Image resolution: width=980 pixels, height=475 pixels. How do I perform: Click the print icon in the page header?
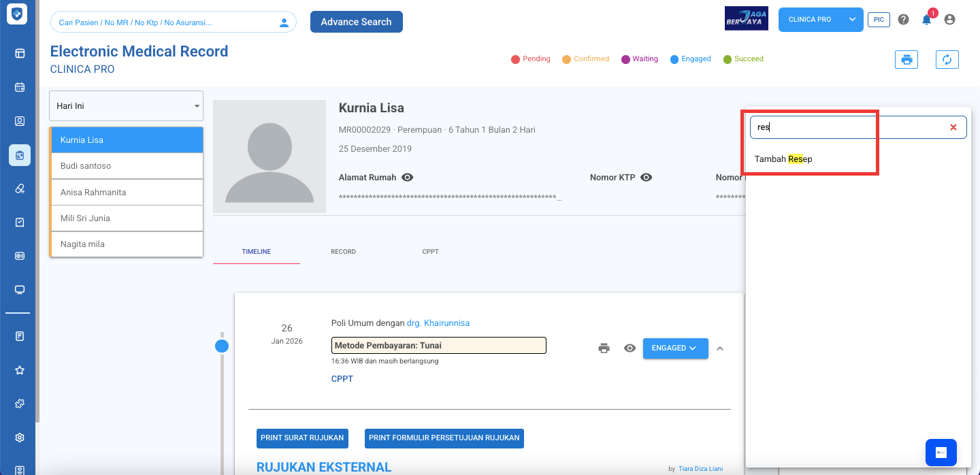click(x=906, y=60)
